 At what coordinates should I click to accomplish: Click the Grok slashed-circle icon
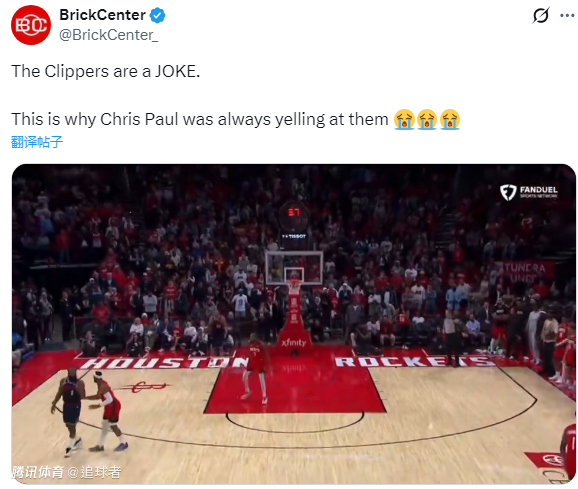pyautogui.click(x=541, y=15)
